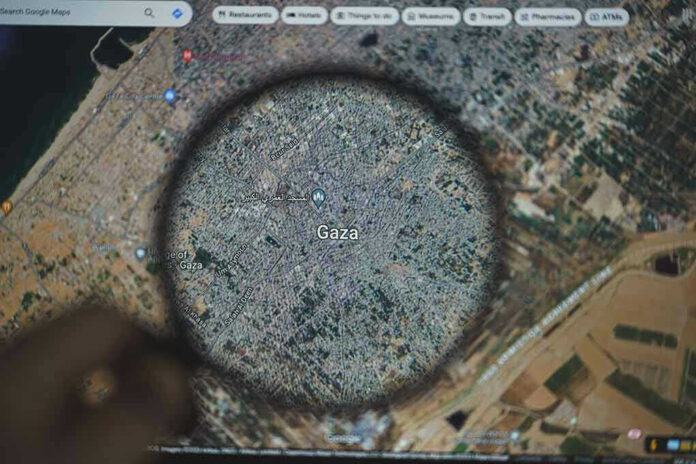The image size is (696, 464).
Task: Open the mosque pin above the Gaza label
Action: click(x=319, y=198)
